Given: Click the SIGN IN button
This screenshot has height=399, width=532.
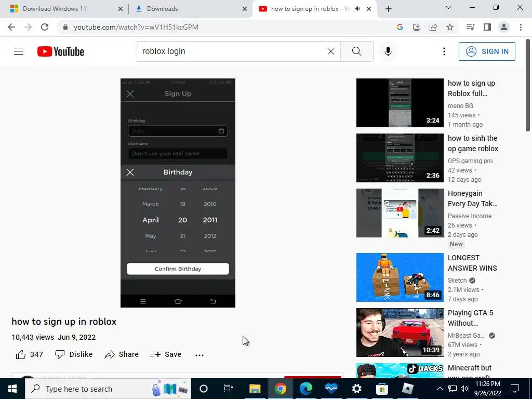Looking at the screenshot, I should click(x=487, y=51).
